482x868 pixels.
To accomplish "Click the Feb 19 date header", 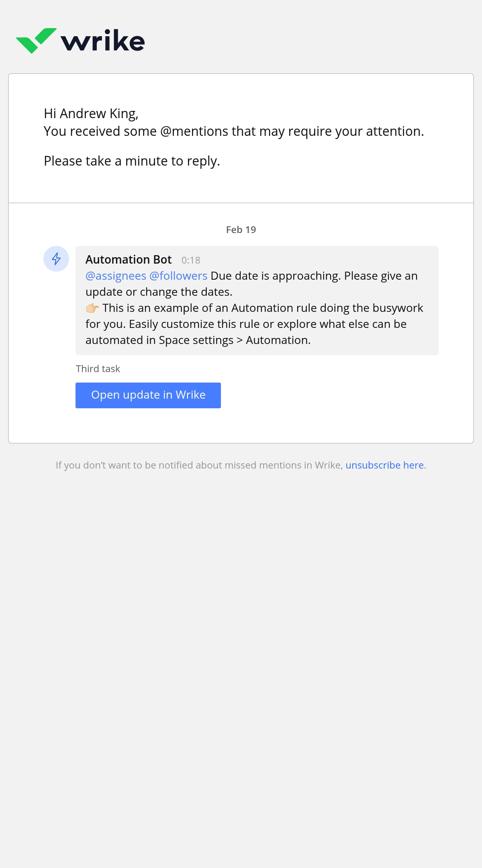I will 241,229.
